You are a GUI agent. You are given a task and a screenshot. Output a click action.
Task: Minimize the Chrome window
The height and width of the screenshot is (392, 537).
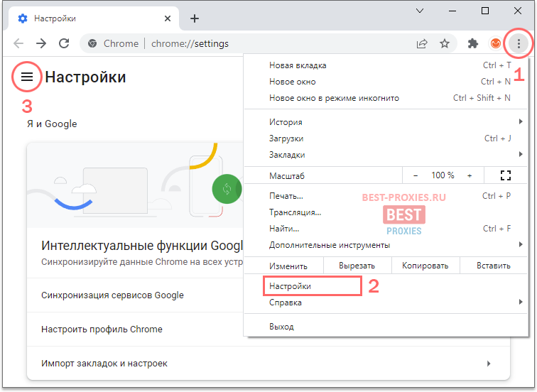click(x=452, y=11)
